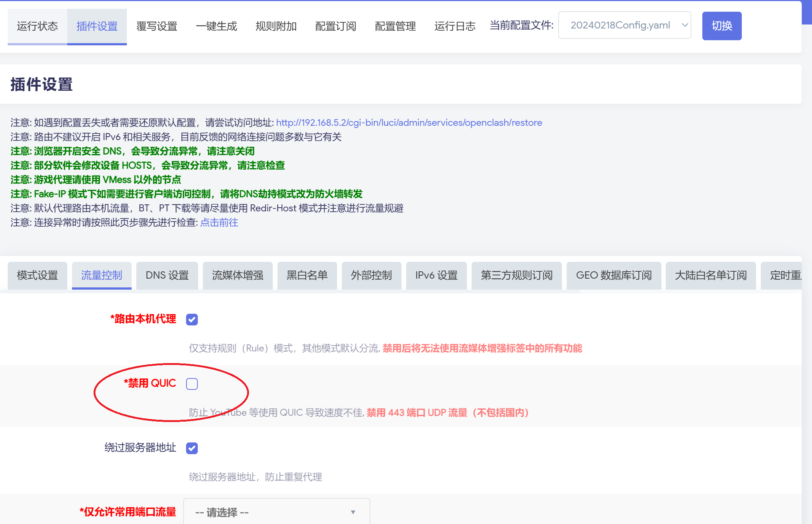Select the 插件设置 tab

click(x=97, y=26)
